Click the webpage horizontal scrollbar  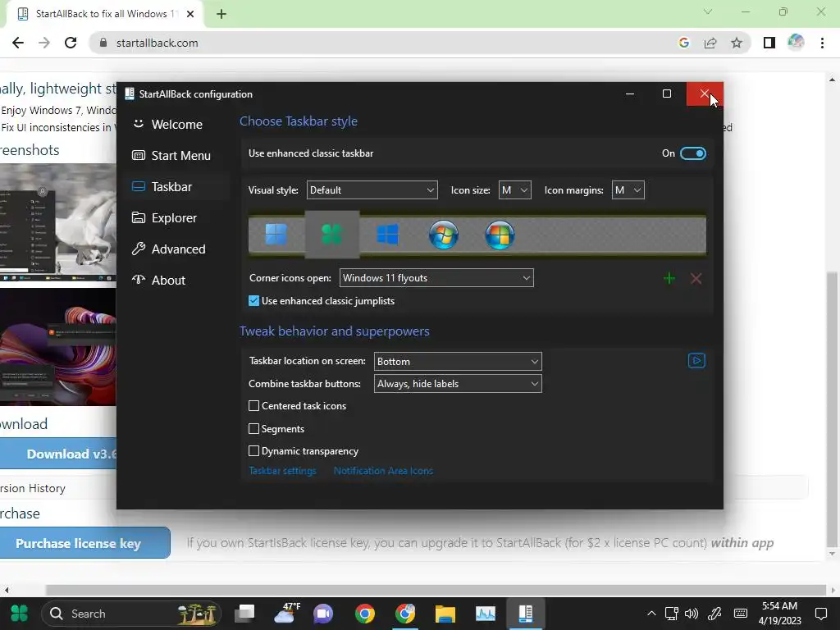(x=435, y=591)
